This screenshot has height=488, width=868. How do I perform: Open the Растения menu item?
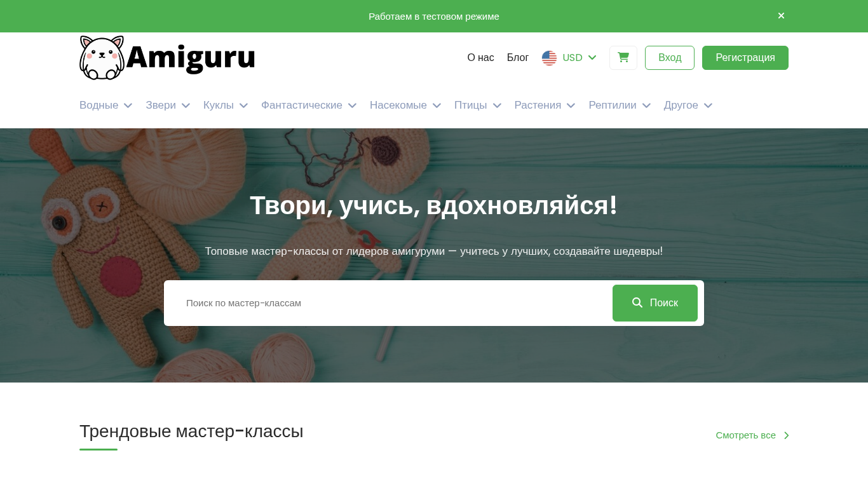pyautogui.click(x=538, y=105)
